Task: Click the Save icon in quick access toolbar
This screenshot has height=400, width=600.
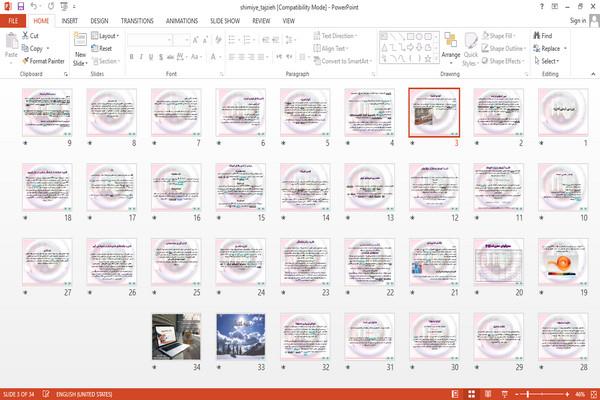Action: pos(21,6)
